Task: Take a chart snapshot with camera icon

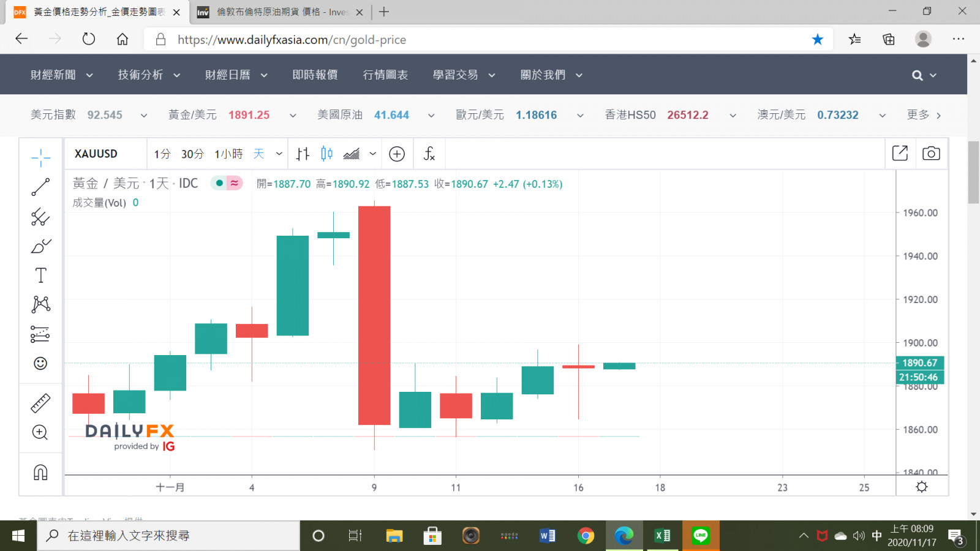Action: click(931, 153)
